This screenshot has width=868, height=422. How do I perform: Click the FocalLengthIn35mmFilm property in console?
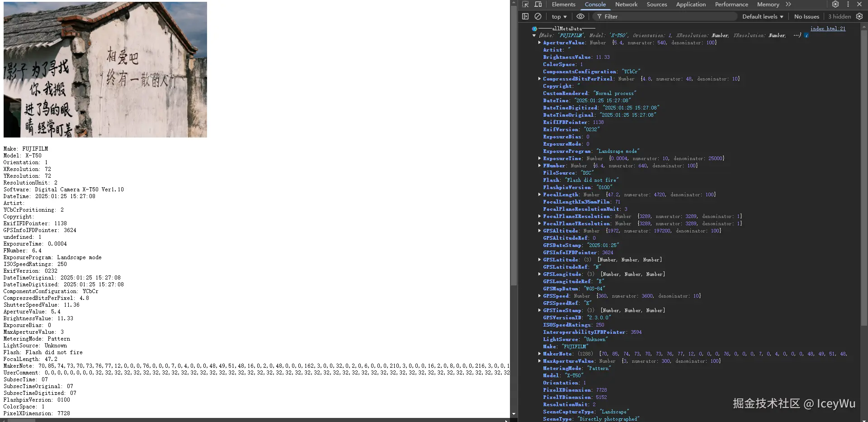(x=582, y=202)
